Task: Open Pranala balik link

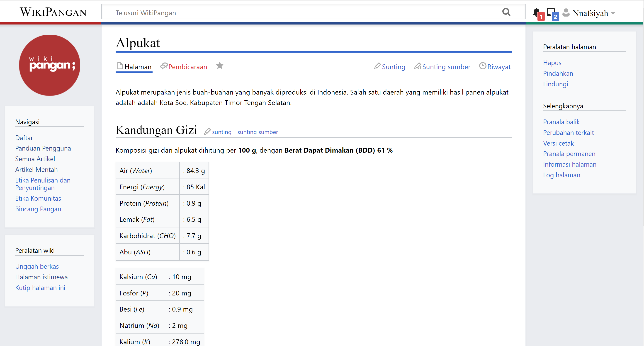Action: click(x=561, y=122)
